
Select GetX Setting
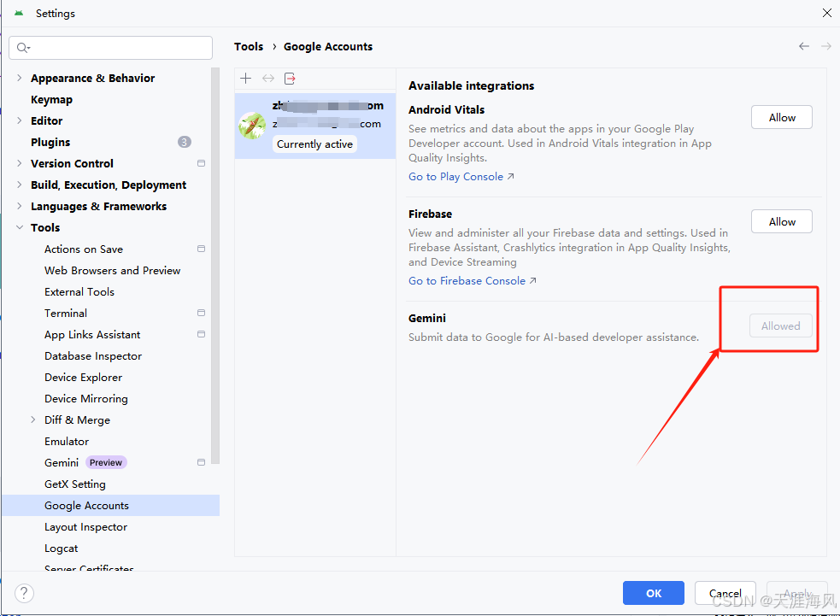pos(75,484)
